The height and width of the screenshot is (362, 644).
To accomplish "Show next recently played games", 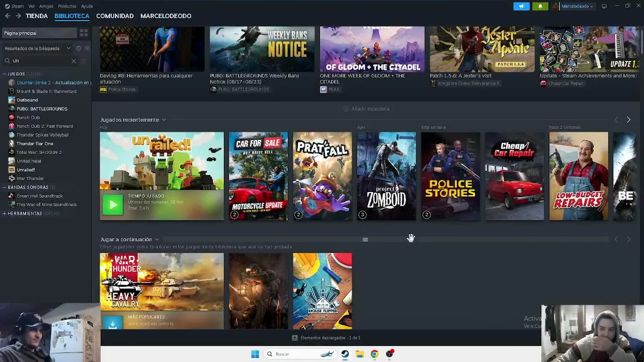I will coord(628,120).
